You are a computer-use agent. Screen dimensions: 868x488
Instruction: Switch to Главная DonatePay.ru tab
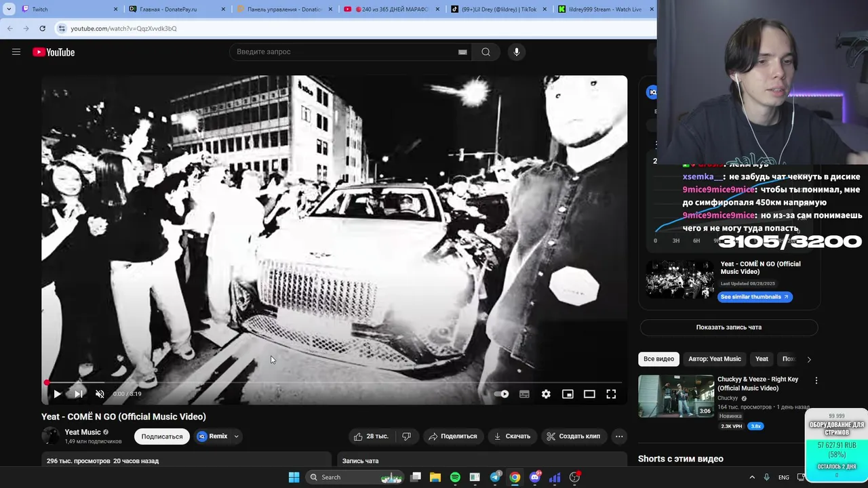point(176,9)
